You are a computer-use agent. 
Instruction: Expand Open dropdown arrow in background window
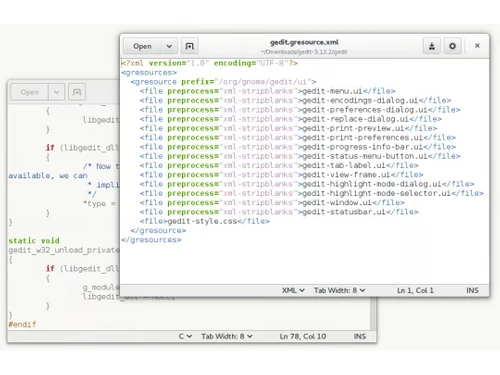pos(56,92)
